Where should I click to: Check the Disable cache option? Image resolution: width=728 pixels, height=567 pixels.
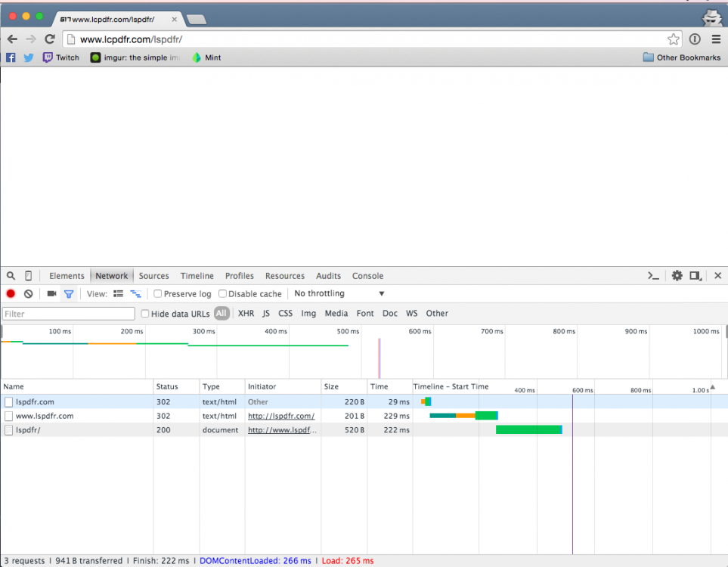pos(222,293)
